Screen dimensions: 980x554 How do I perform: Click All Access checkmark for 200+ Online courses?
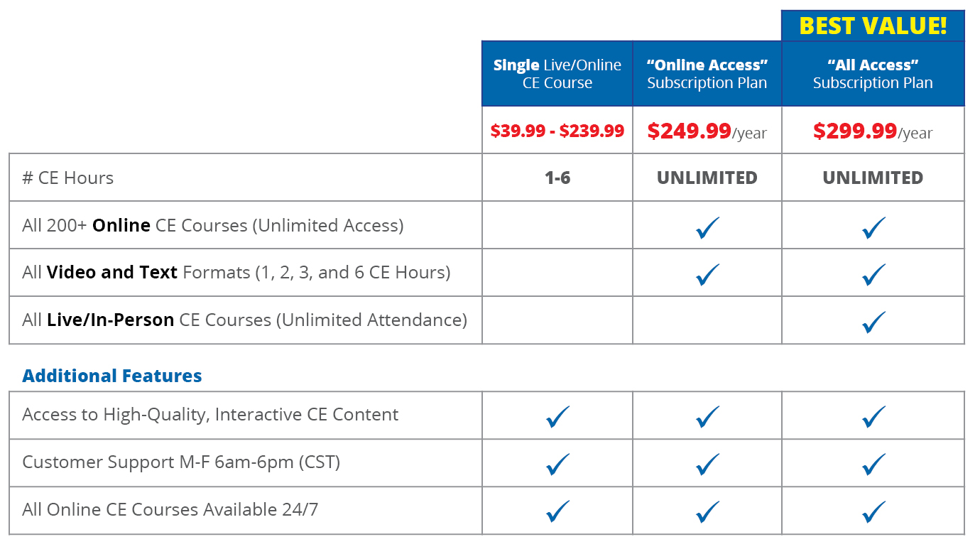coord(873,227)
